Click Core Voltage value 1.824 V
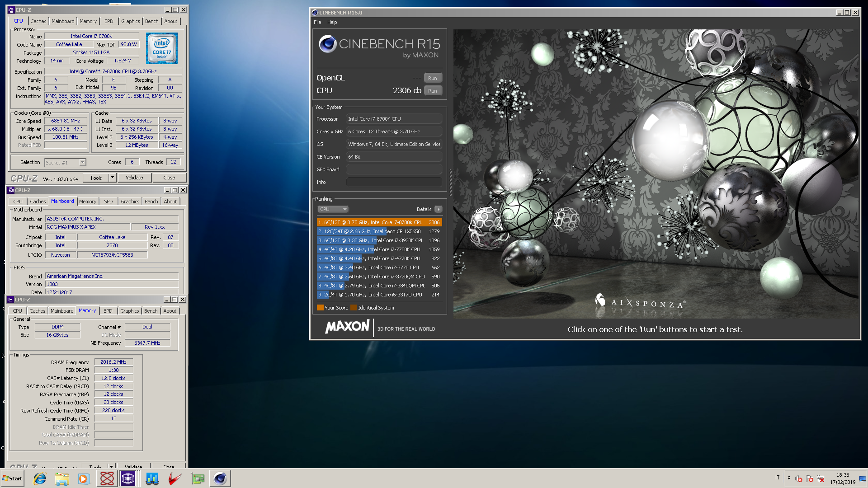This screenshot has width=868, height=488. 122,61
